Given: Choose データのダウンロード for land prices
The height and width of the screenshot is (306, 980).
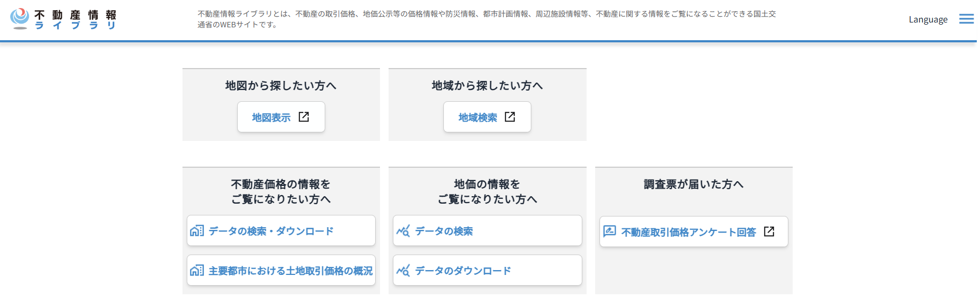Looking at the screenshot, I should tap(487, 270).
